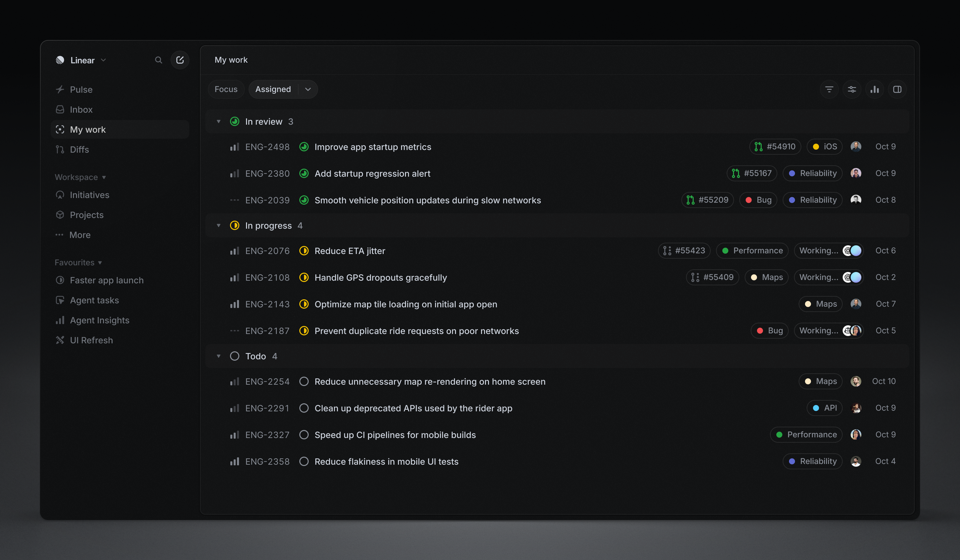Click the compose new issue icon
This screenshot has width=960, height=560.
pos(180,60)
